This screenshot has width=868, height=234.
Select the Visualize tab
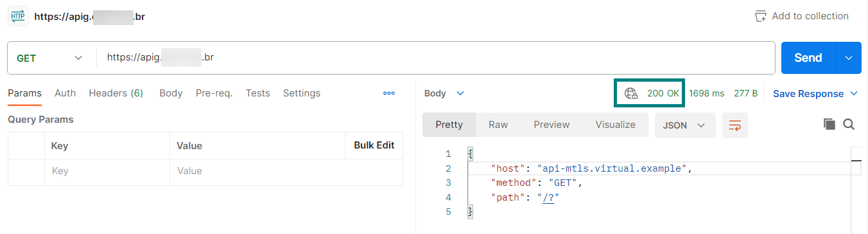[x=615, y=125]
